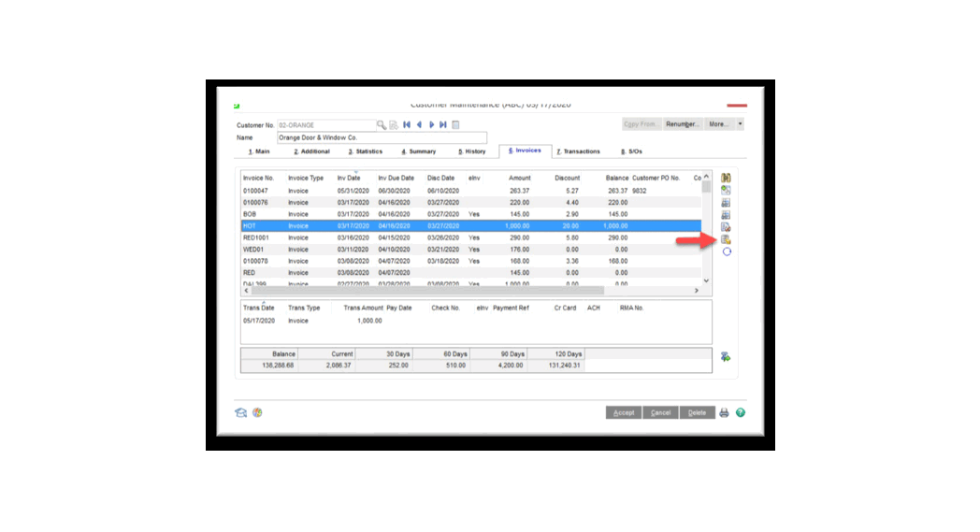Screen dimensions: 980x532
Task: Open the 3. Statistics tab
Action: tap(366, 151)
